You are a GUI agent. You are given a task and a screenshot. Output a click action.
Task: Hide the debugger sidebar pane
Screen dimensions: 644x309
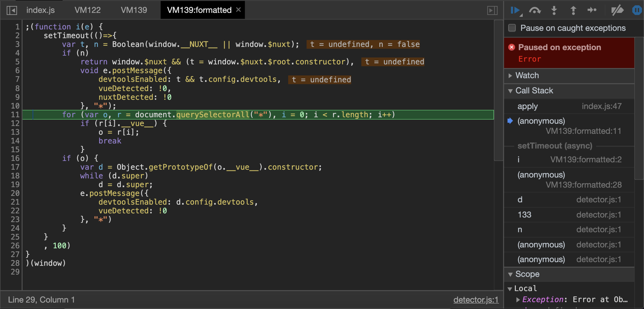(492, 10)
